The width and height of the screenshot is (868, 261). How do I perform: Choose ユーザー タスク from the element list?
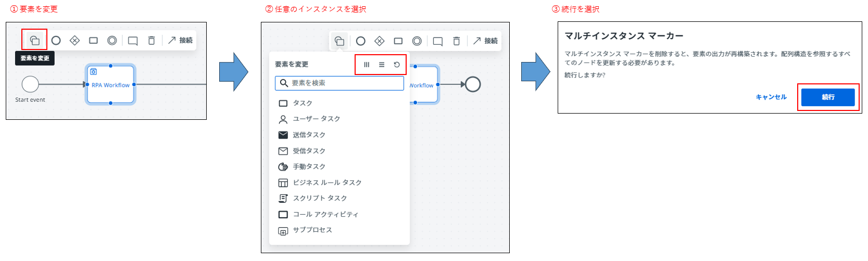click(x=316, y=119)
